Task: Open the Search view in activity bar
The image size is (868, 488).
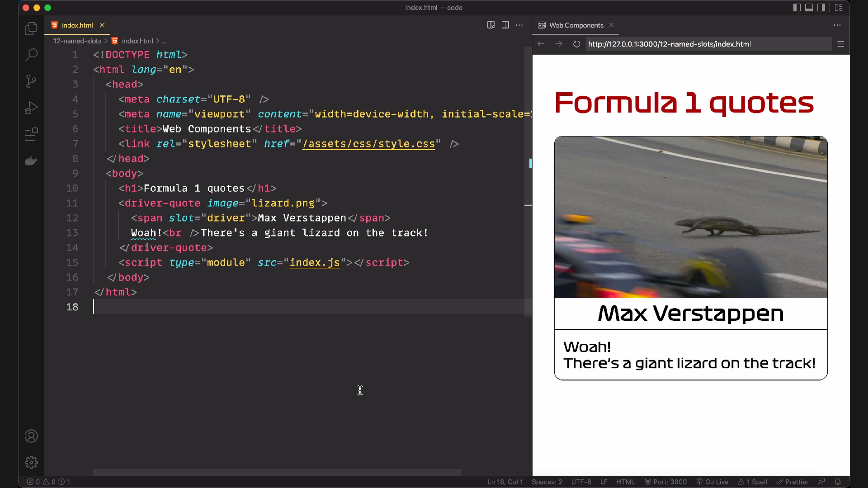Action: (31, 54)
